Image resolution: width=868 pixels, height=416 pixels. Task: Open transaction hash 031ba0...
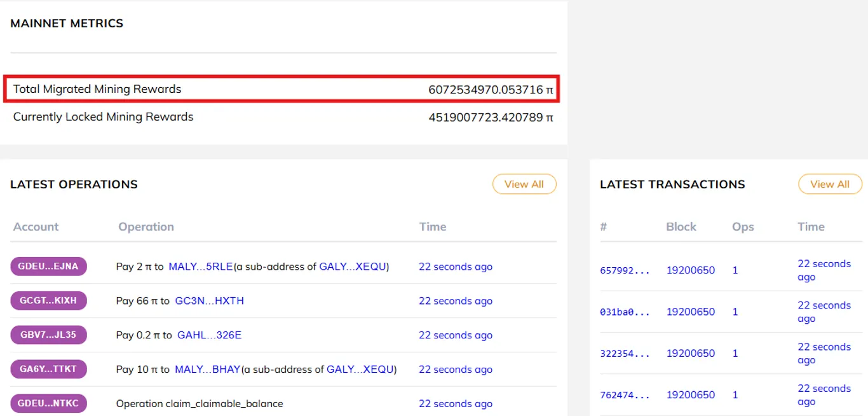click(625, 312)
